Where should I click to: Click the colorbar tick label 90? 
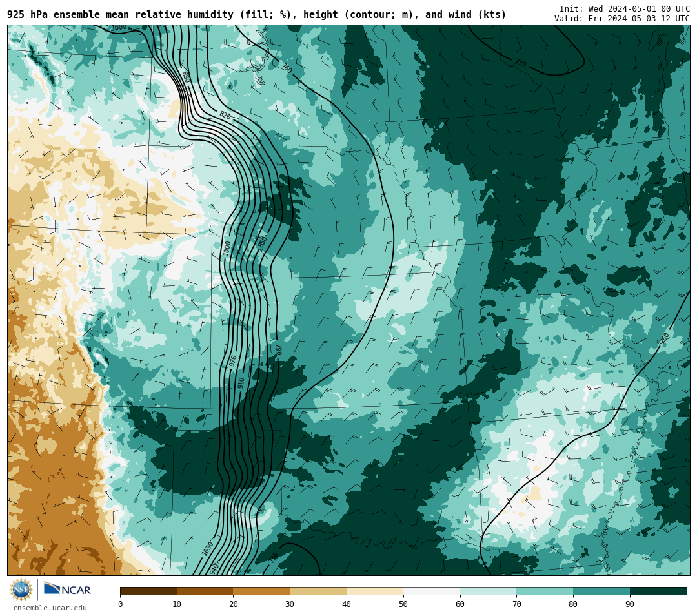click(x=630, y=604)
